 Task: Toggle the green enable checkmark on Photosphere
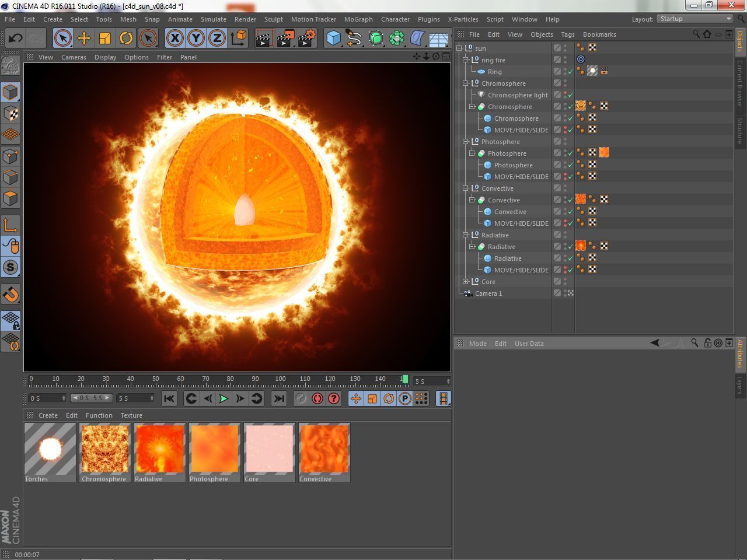click(571, 153)
